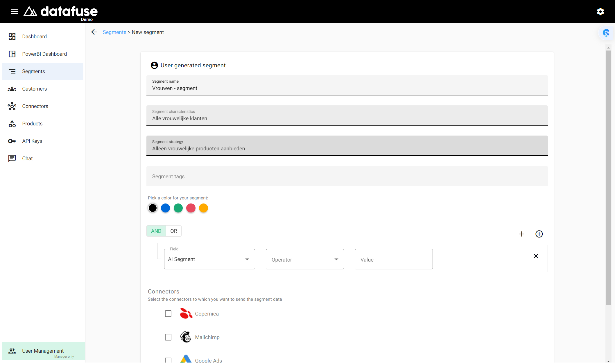Click the Products shapes icon
The height and width of the screenshot is (364, 615).
[x=12, y=124]
